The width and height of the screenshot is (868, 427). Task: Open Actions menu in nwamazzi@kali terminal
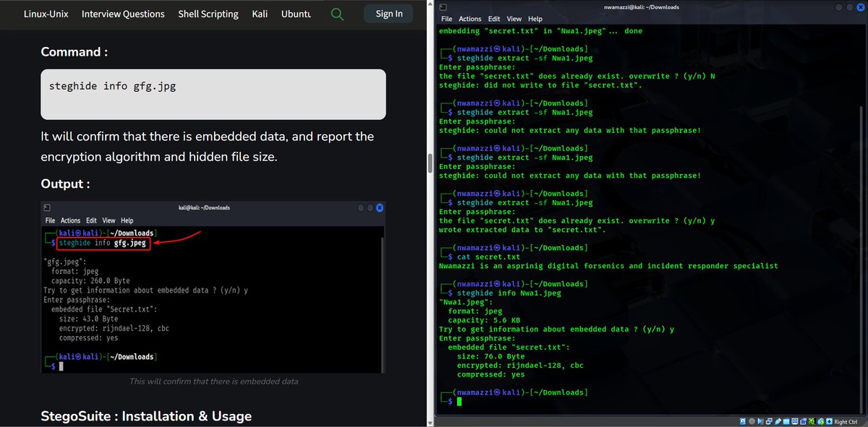tap(469, 19)
